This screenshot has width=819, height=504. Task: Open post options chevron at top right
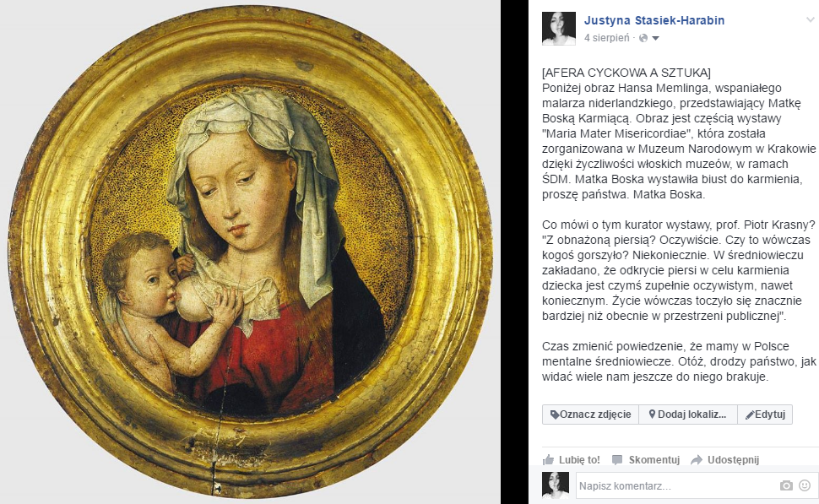coord(810,20)
